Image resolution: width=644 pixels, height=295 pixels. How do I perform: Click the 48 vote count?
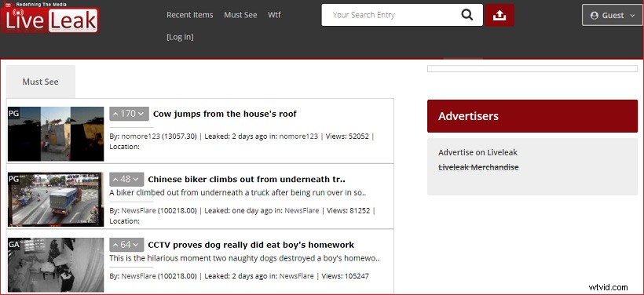pos(126,180)
